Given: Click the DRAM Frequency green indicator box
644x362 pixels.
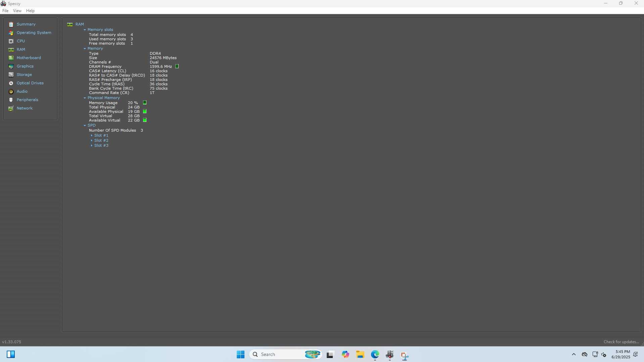Looking at the screenshot, I should coord(177,66).
